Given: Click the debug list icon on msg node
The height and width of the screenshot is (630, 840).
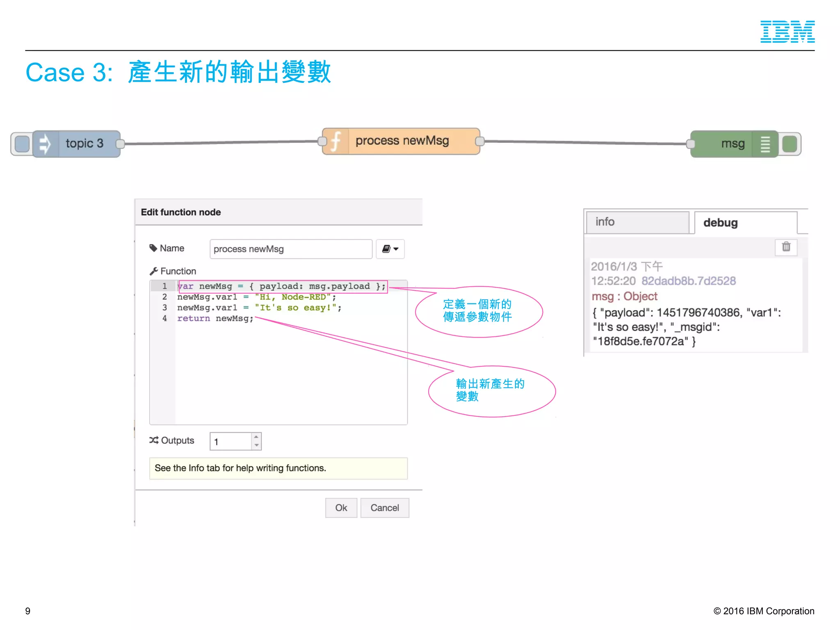Looking at the screenshot, I should pyautogui.click(x=765, y=144).
